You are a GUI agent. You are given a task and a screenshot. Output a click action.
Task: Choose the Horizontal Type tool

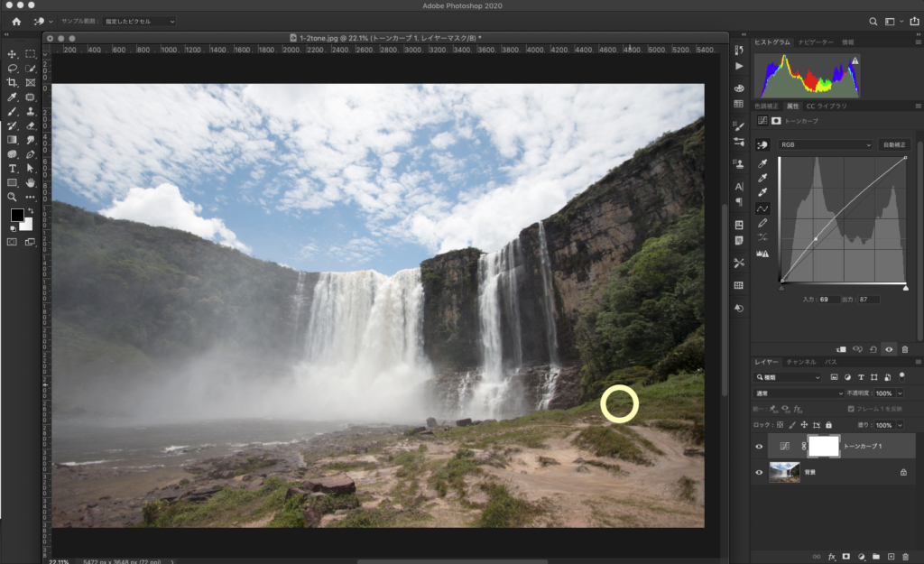[x=13, y=169]
